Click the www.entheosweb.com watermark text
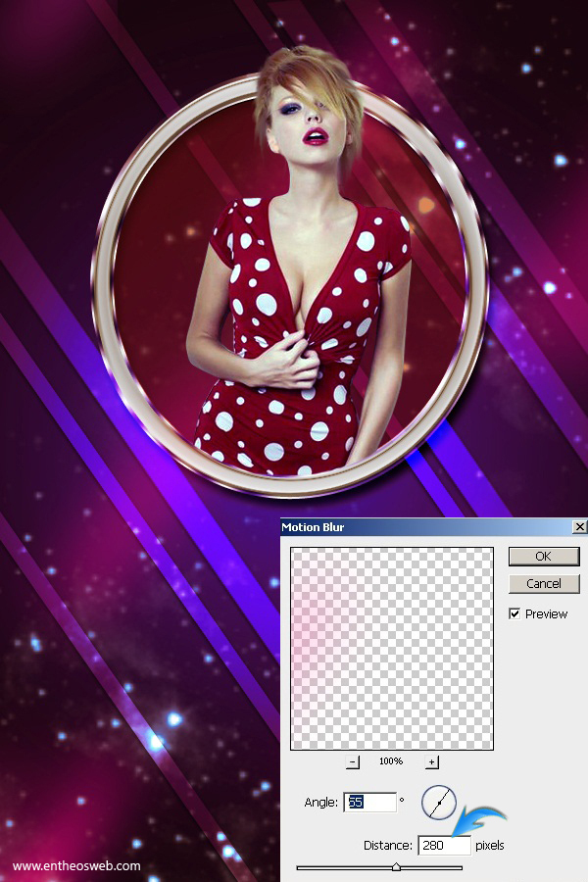This screenshot has width=588, height=882. click(76, 866)
